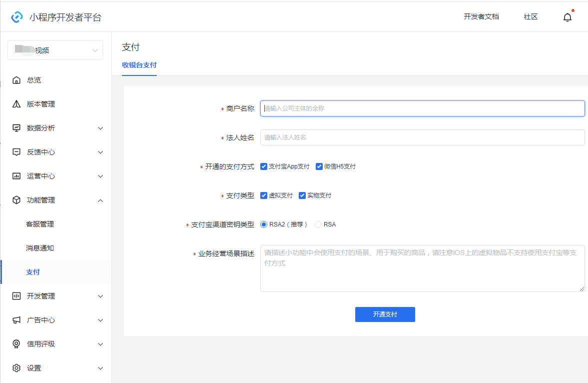The width and height of the screenshot is (588, 383).
Task: Expand the 运营中心 menu chevron
Action: point(100,176)
